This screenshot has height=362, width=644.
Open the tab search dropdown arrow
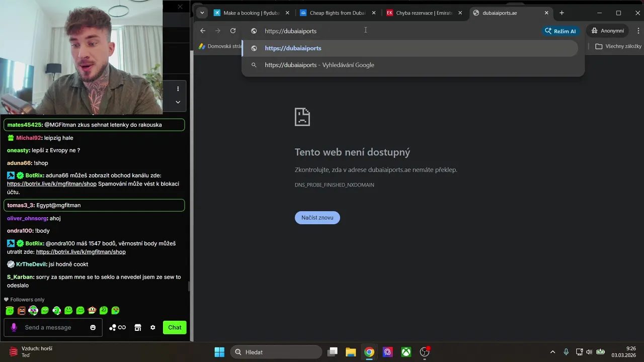tap(202, 13)
